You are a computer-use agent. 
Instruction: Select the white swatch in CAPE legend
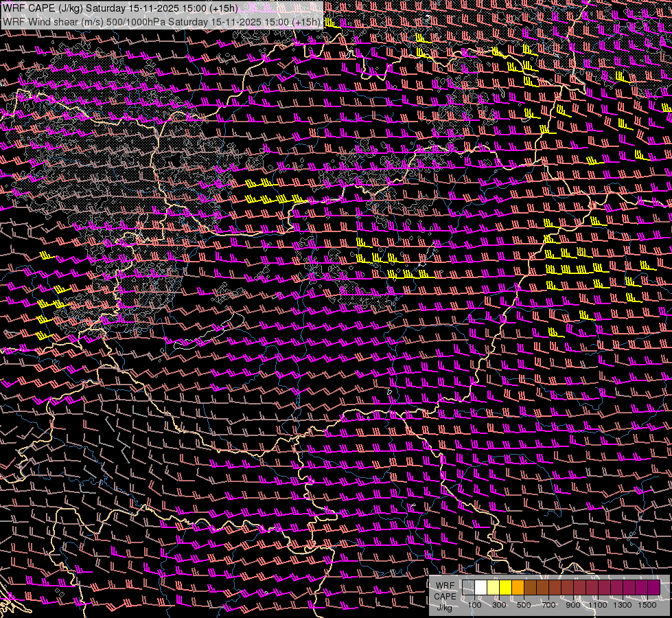click(480, 588)
